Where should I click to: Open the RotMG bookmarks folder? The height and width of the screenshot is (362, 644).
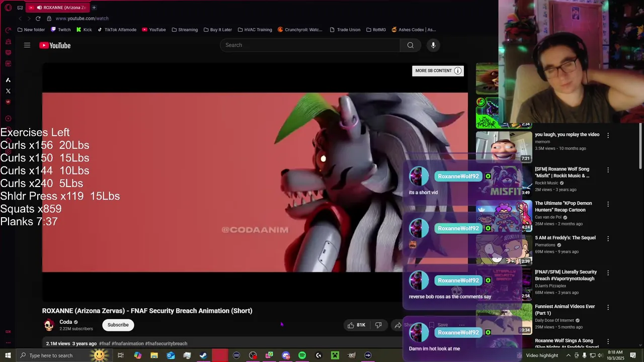point(376,30)
